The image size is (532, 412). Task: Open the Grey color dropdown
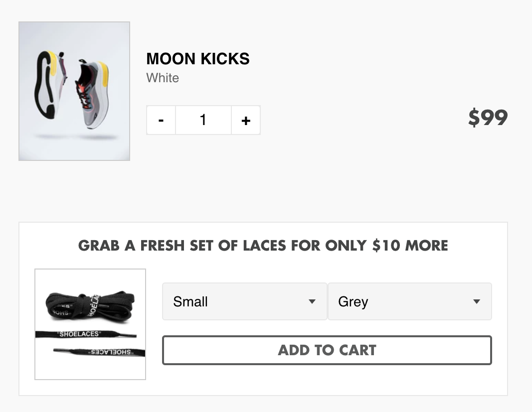[x=409, y=301]
